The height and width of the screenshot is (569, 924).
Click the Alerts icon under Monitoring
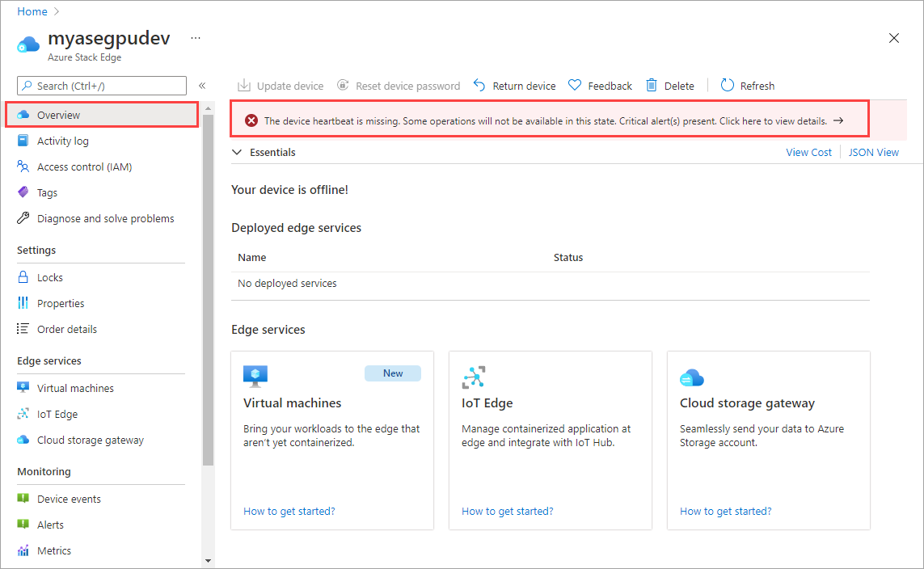tap(23, 525)
